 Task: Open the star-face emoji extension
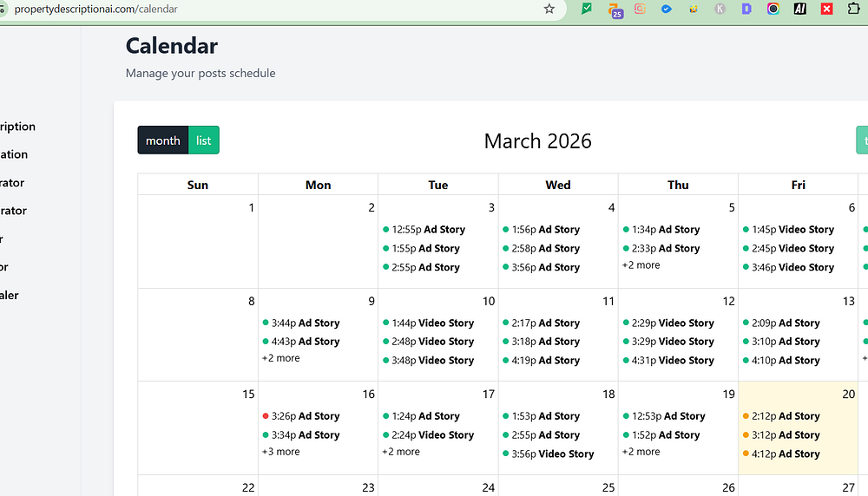(693, 9)
